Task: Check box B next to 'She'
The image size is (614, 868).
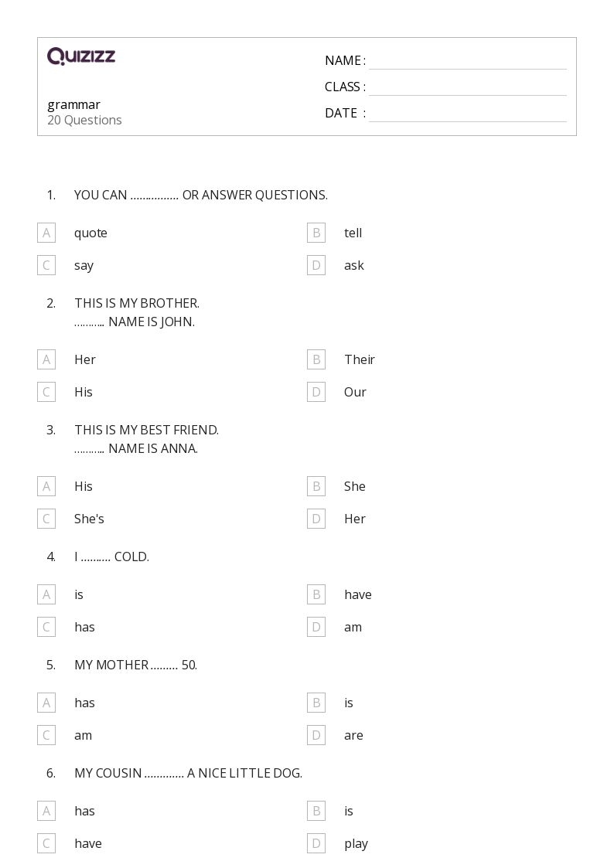Action: [x=316, y=486]
